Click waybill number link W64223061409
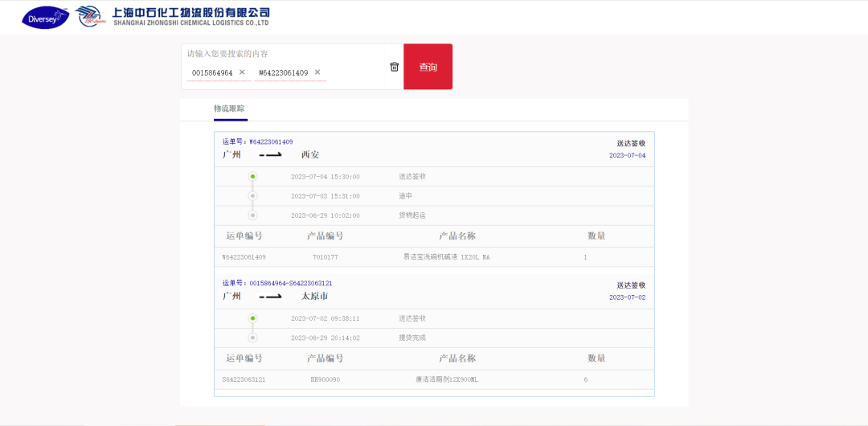 point(271,141)
